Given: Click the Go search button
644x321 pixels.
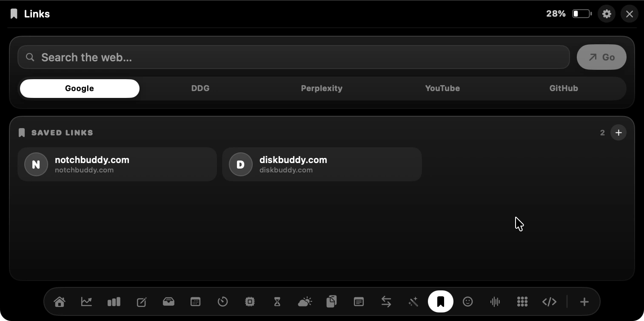Looking at the screenshot, I should (601, 57).
